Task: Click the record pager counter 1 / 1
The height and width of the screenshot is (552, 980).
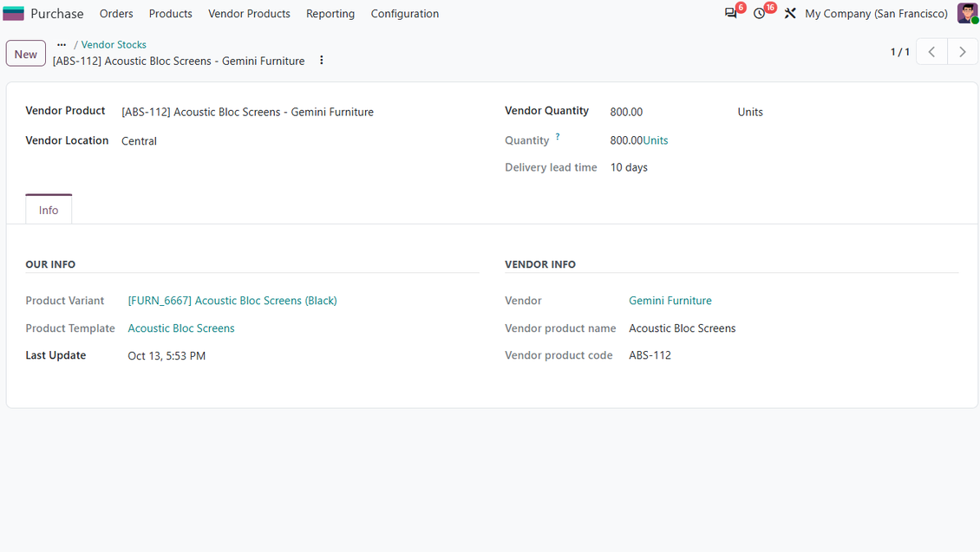Action: tap(900, 52)
